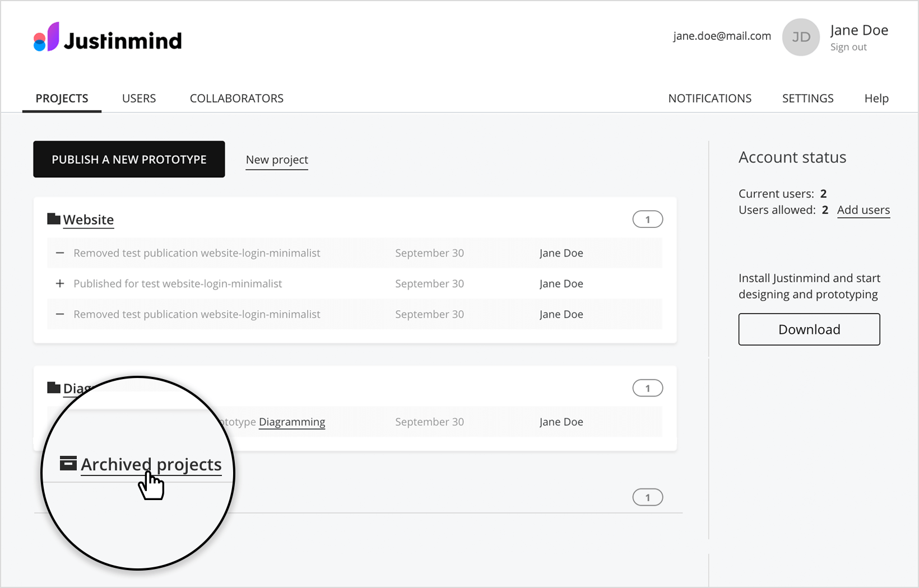
Task: Click the Account status heading
Action: tap(792, 157)
